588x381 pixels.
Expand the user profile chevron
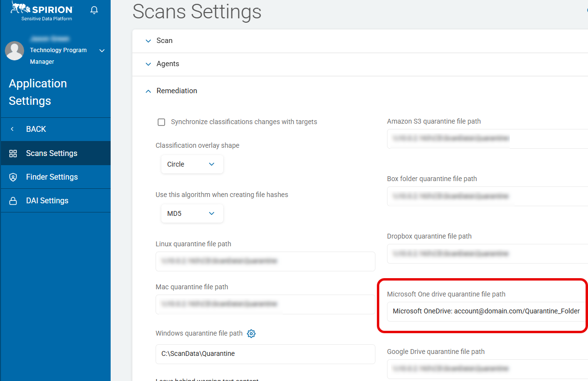(102, 51)
